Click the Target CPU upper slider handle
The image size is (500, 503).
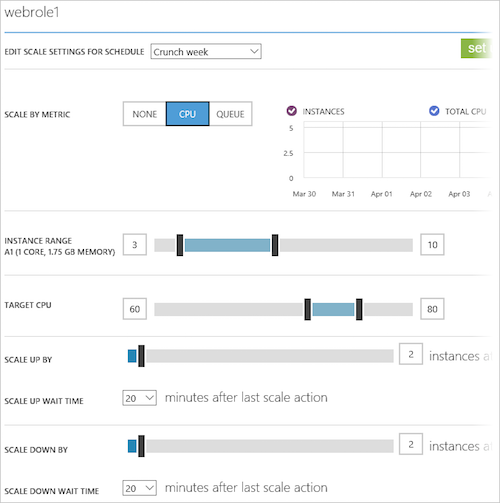(x=359, y=309)
